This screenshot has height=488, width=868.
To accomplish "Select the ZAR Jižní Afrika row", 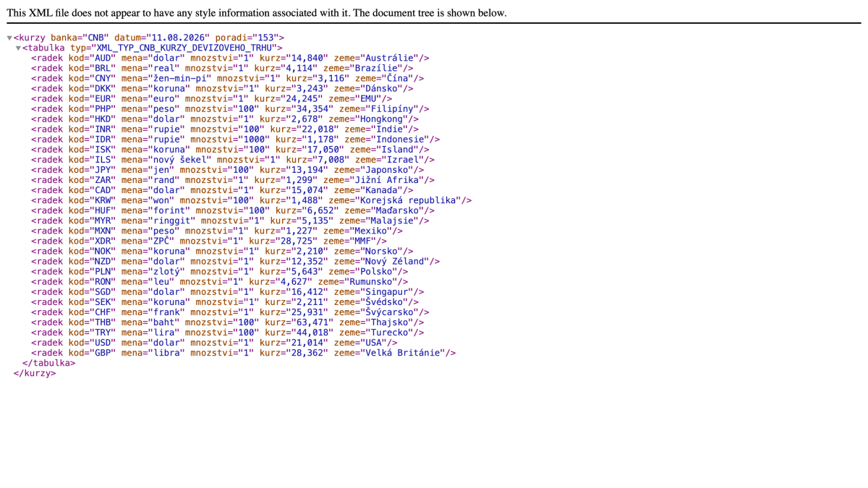I will (x=233, y=179).
